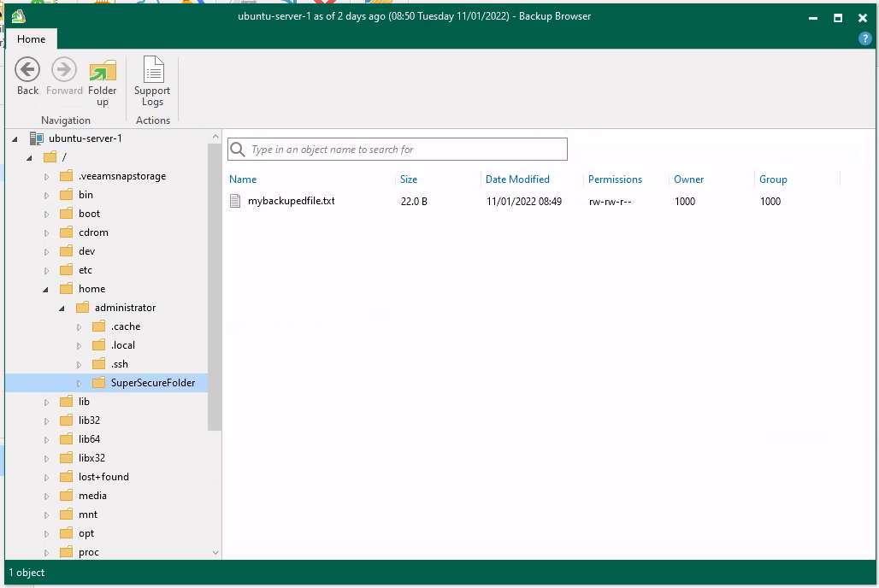Select the opt folder icon
879x588 pixels.
(x=66, y=533)
